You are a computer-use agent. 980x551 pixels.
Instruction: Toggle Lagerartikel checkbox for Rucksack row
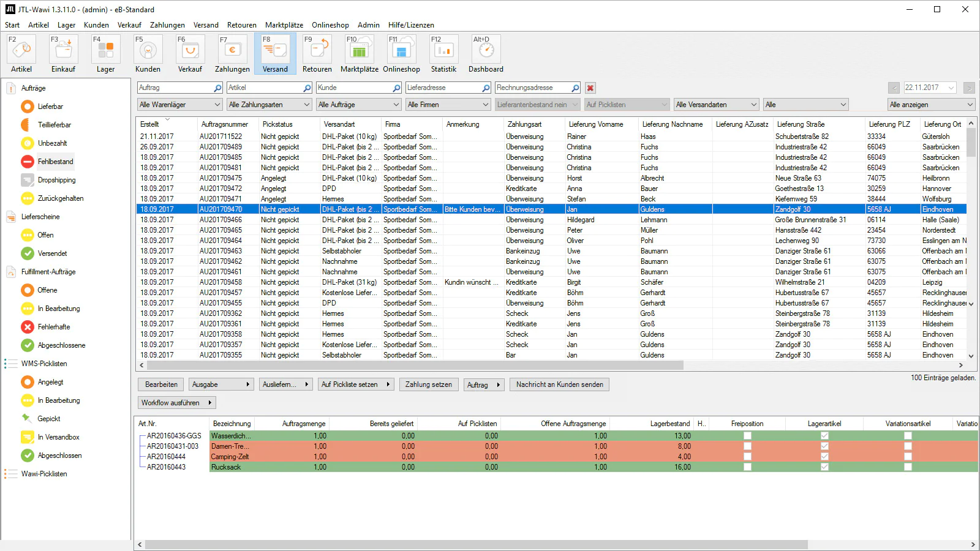[824, 467]
